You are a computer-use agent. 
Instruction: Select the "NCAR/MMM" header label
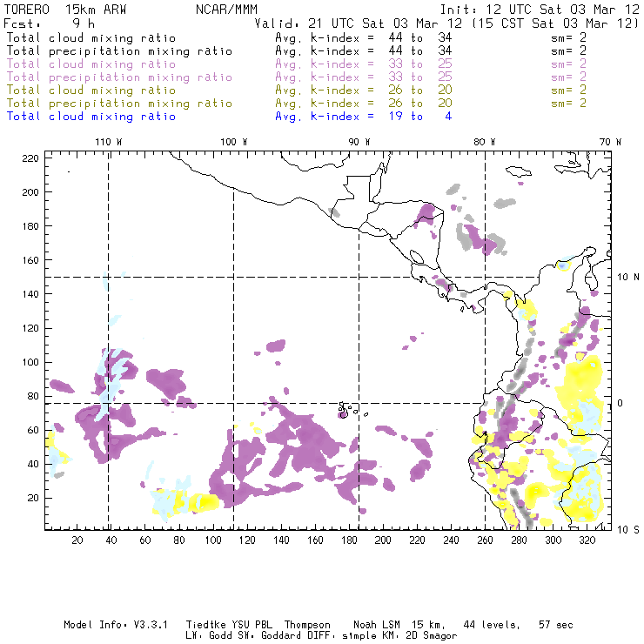click(226, 10)
